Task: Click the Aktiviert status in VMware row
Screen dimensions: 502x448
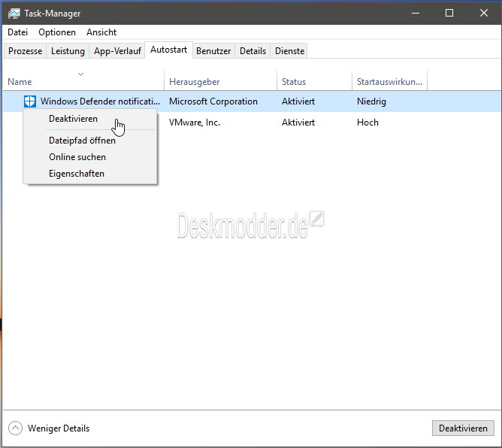Action: (x=298, y=123)
